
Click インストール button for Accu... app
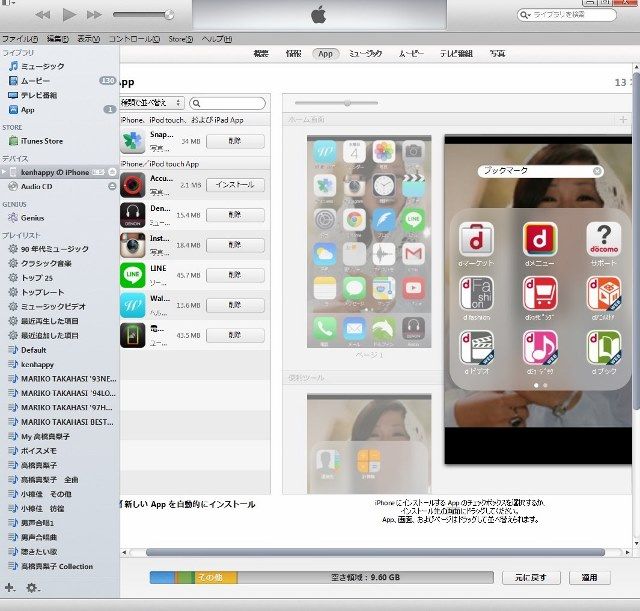235,185
